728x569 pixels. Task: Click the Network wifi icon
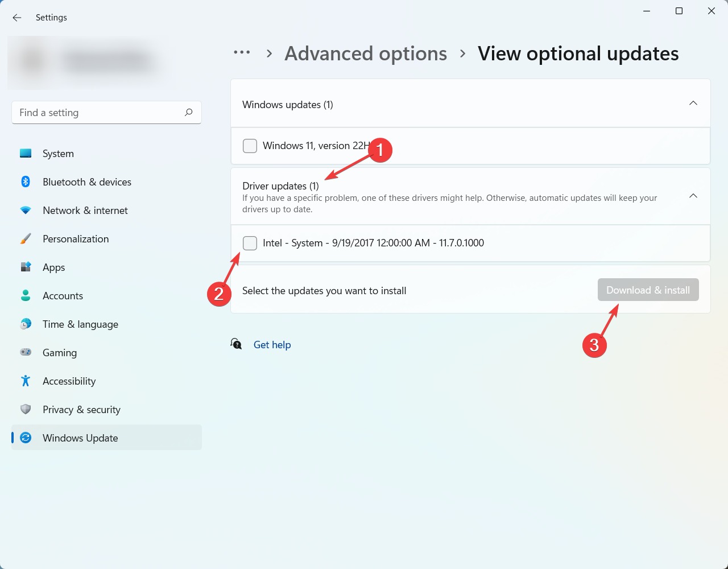click(26, 211)
